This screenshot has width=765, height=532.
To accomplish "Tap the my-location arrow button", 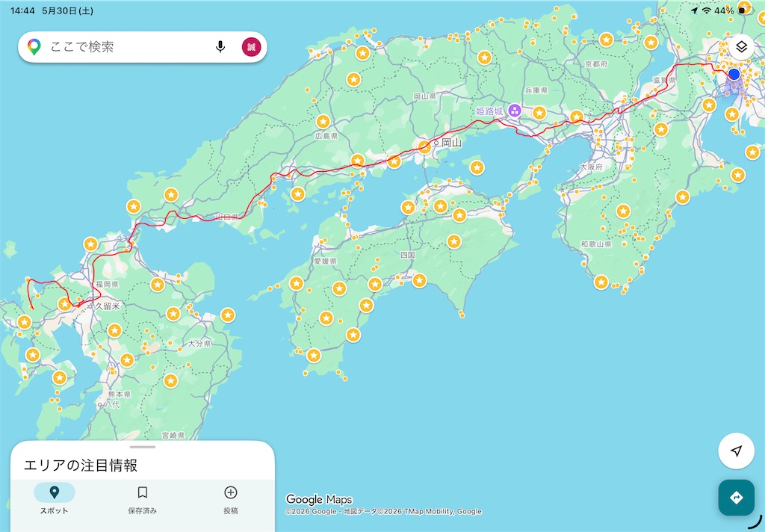I will click(736, 451).
